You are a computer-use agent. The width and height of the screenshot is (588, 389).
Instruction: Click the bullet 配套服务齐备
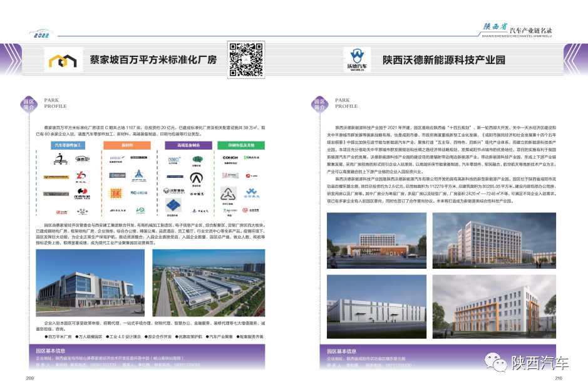(x=250, y=336)
